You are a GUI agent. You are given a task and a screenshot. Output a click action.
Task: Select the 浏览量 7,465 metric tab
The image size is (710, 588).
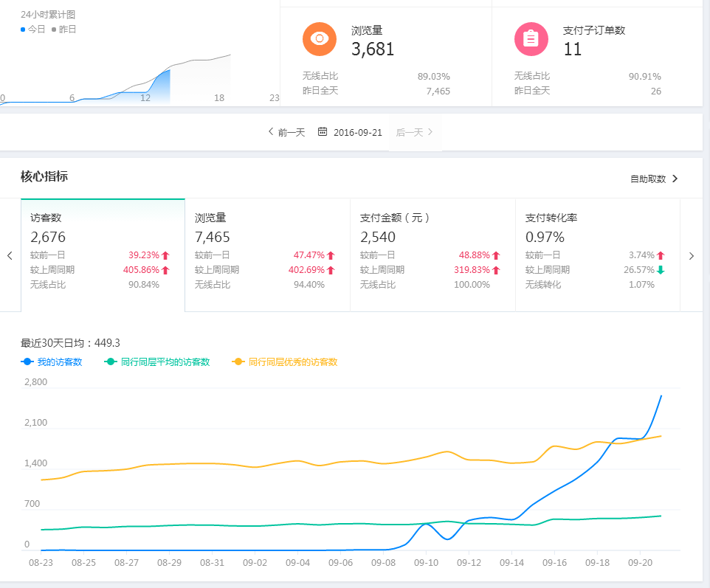click(x=268, y=255)
